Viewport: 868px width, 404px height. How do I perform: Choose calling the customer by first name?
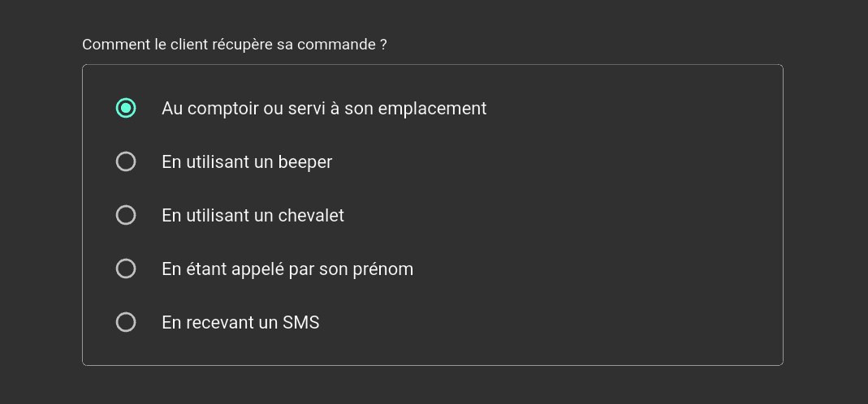coord(126,269)
